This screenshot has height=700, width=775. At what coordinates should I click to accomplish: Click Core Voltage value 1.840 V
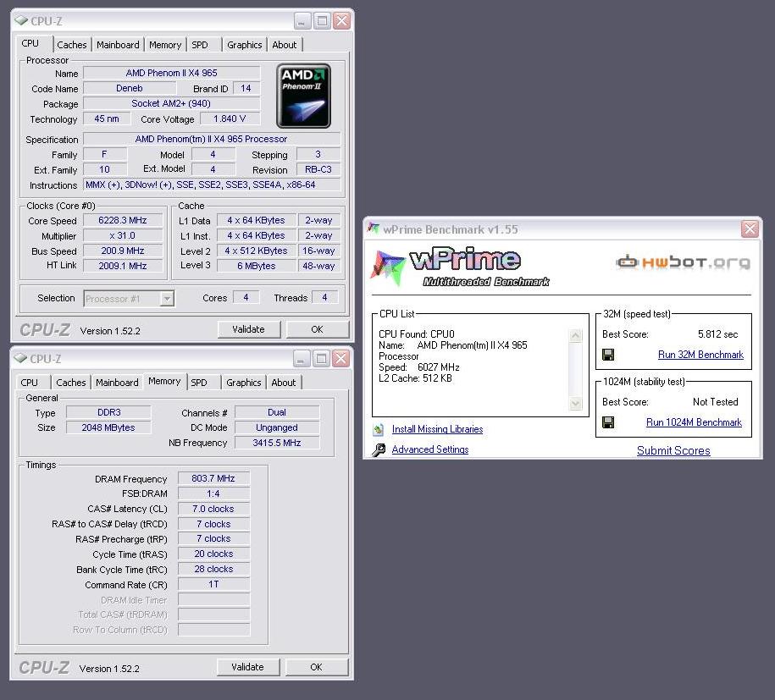click(230, 119)
